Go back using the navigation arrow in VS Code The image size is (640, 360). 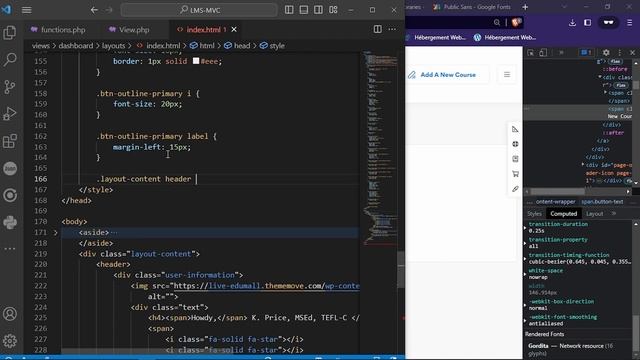[x=94, y=10]
